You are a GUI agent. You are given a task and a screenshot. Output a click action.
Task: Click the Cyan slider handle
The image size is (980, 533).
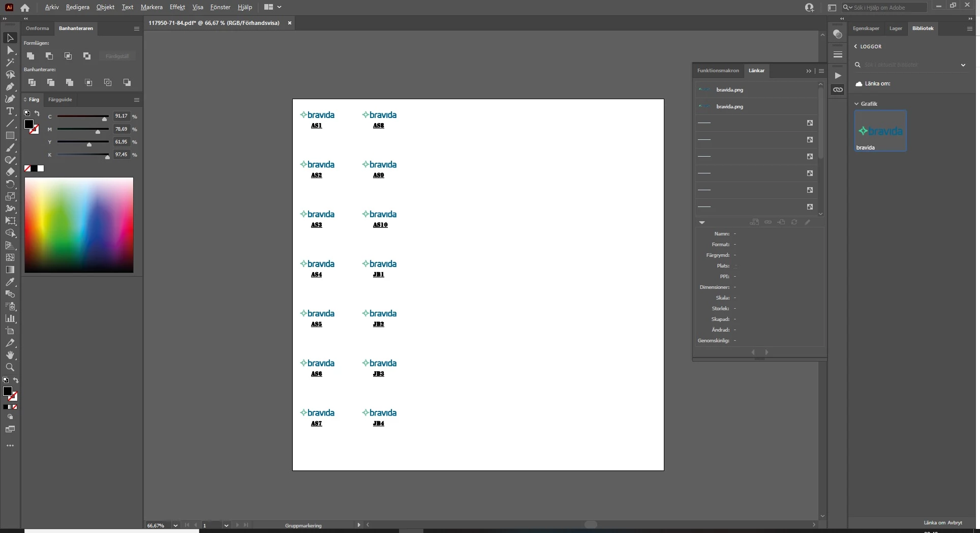pos(105,119)
